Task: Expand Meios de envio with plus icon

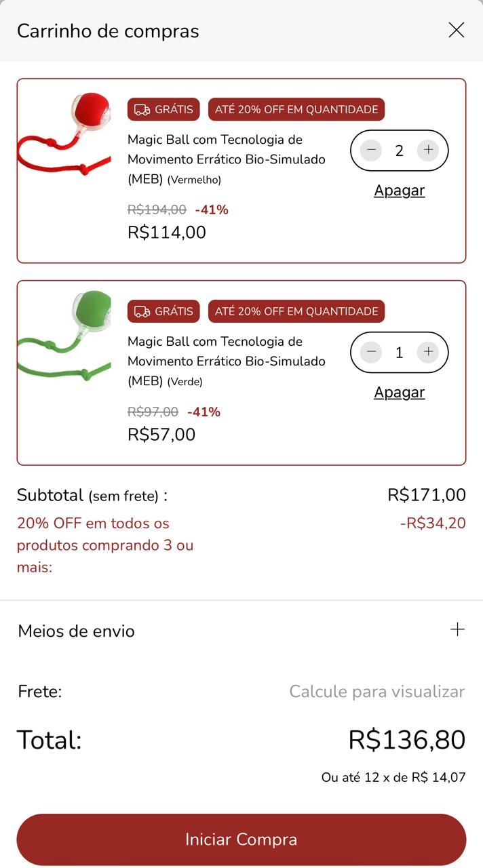Action: 458,629
